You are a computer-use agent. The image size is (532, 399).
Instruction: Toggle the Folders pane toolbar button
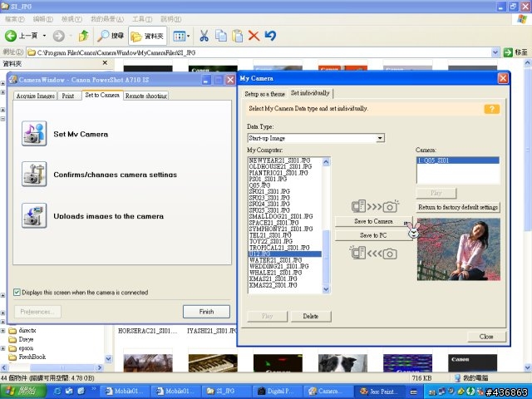(148, 36)
